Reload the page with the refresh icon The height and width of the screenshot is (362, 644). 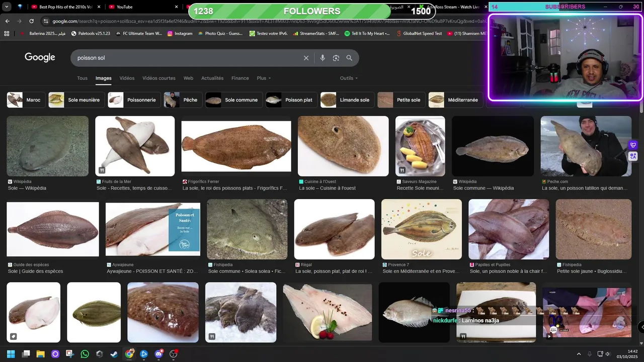pos(32,21)
